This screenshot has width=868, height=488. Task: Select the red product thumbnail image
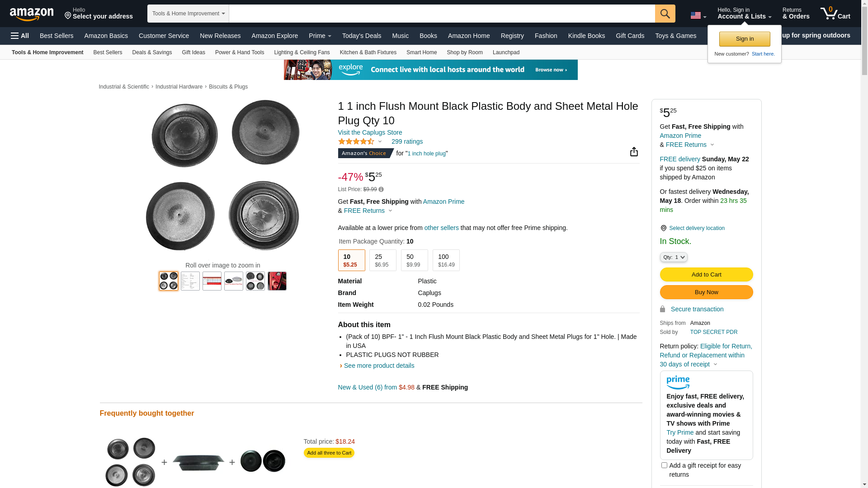click(x=277, y=281)
